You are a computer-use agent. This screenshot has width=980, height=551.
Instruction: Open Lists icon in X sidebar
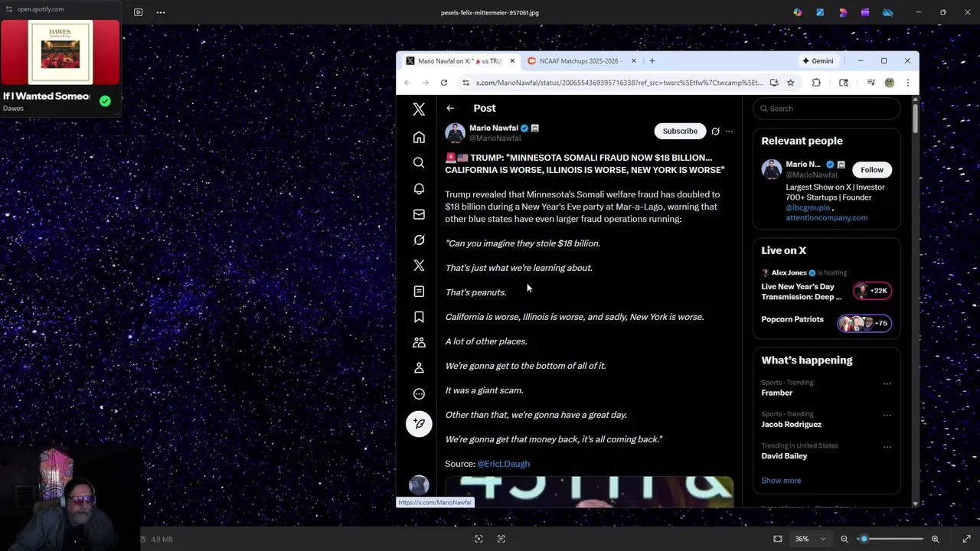(x=419, y=292)
